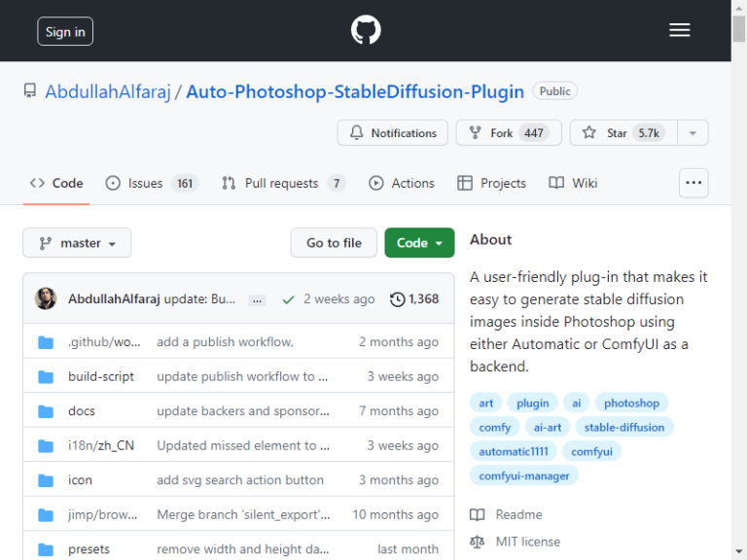Click the 'comfyui-manager' topic tag

524,475
